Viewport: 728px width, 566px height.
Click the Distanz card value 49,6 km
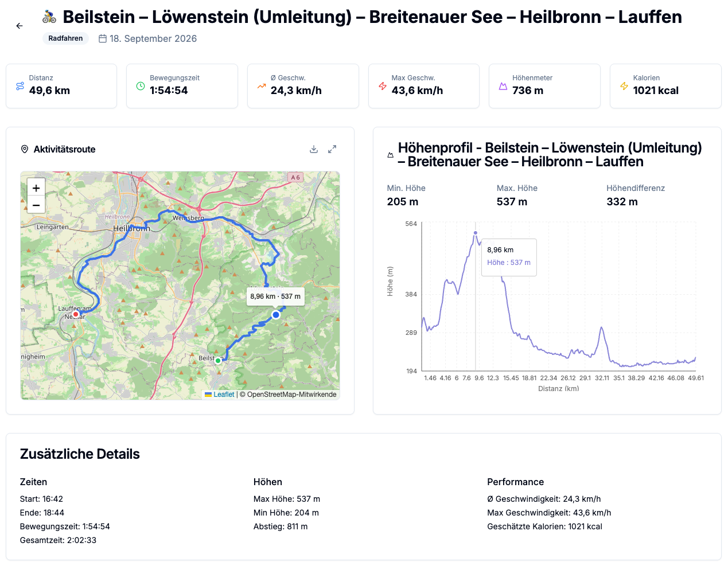pyautogui.click(x=49, y=91)
